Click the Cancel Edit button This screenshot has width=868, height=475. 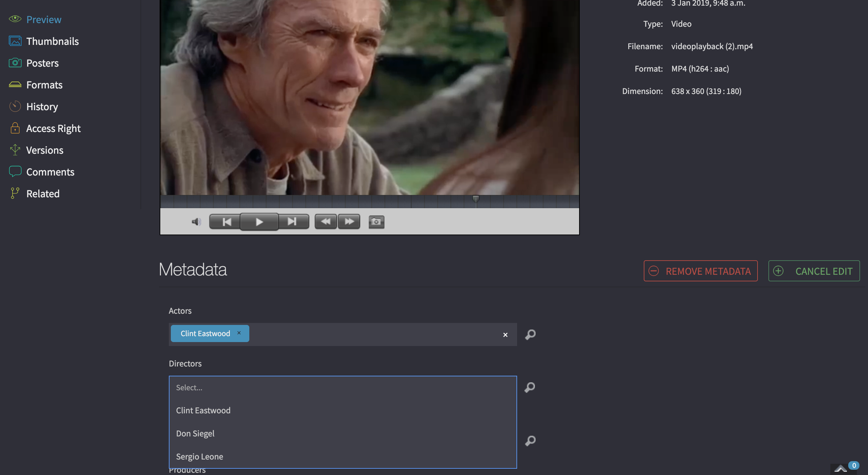pos(814,271)
